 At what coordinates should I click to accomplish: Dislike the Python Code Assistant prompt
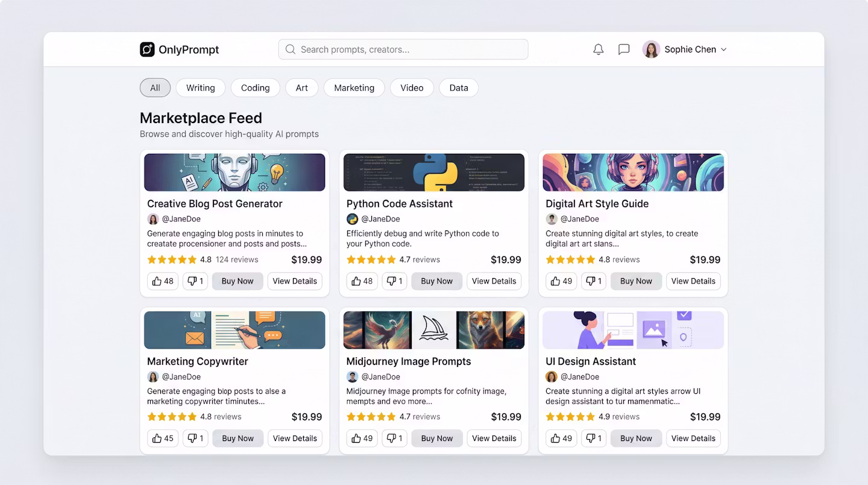point(394,281)
